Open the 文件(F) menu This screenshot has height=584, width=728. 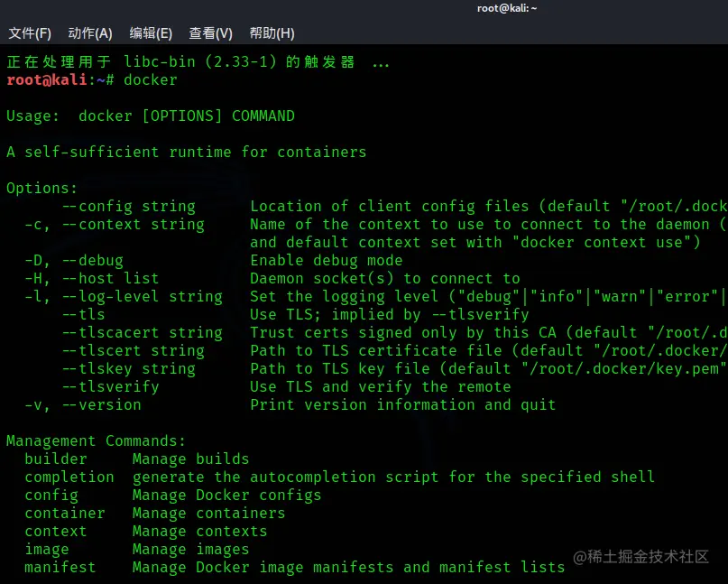point(30,33)
